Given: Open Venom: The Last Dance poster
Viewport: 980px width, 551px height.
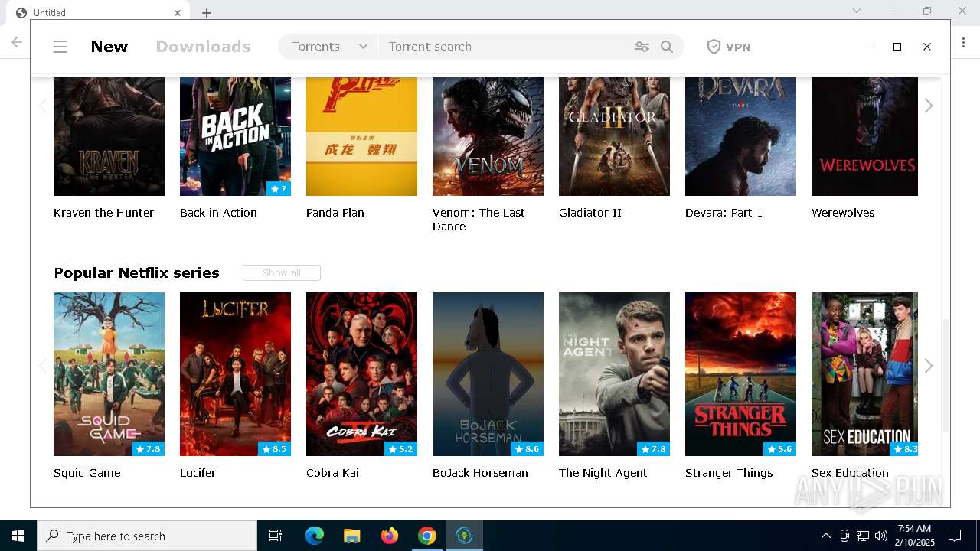Looking at the screenshot, I should (488, 136).
